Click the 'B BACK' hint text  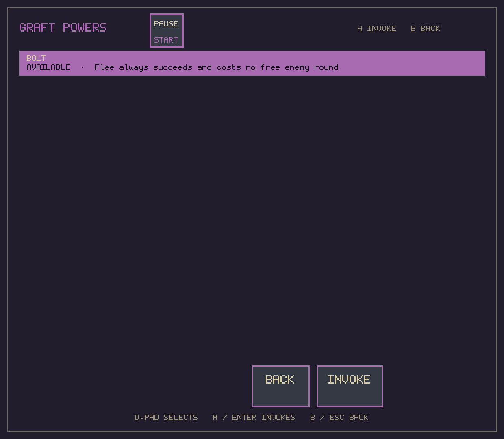(426, 28)
